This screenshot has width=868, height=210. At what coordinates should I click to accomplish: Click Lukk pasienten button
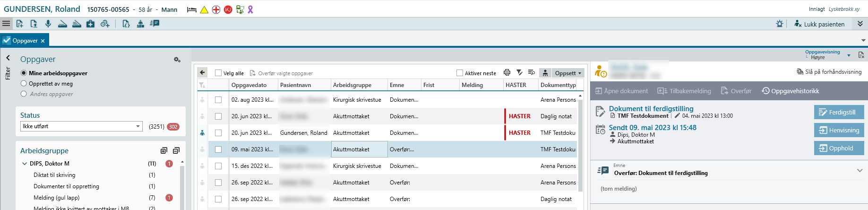click(x=819, y=24)
